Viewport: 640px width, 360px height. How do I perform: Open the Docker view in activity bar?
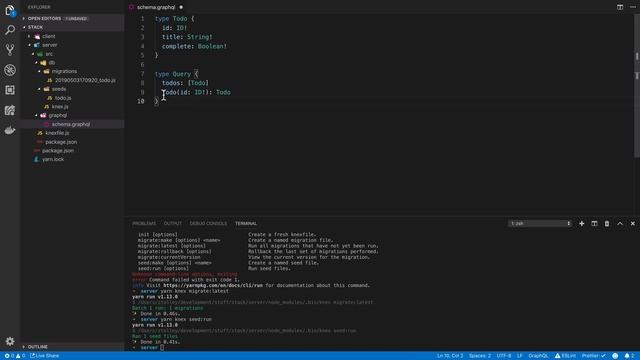pos(10,130)
